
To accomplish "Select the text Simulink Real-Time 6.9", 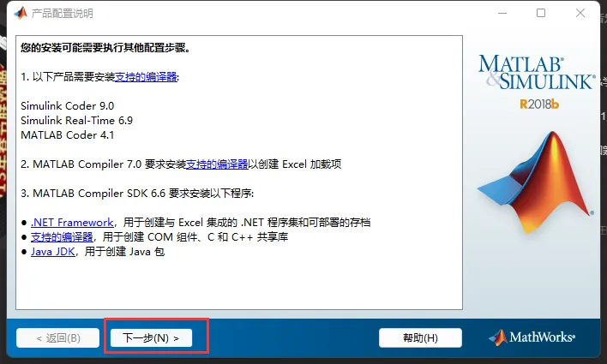I will (76, 120).
